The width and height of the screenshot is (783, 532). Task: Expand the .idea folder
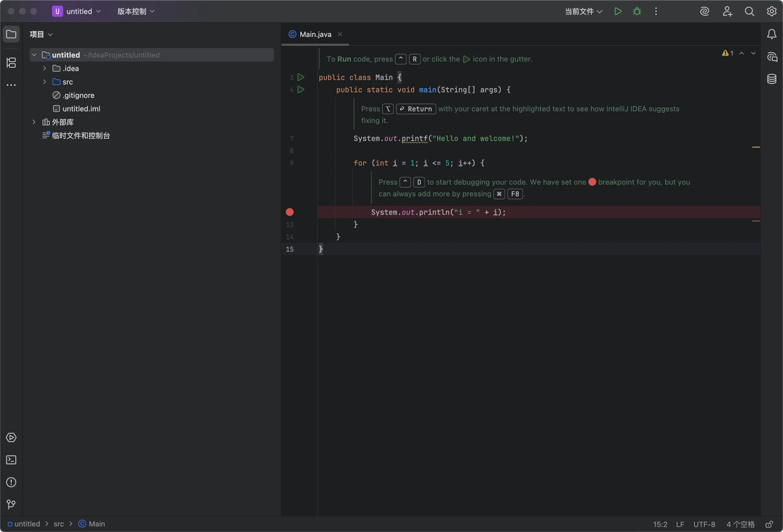(44, 69)
